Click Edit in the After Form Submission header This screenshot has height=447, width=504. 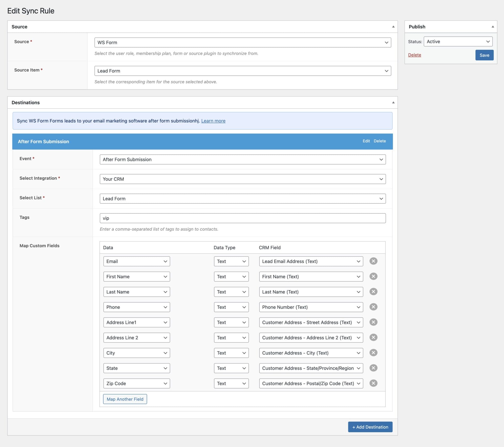pos(366,141)
